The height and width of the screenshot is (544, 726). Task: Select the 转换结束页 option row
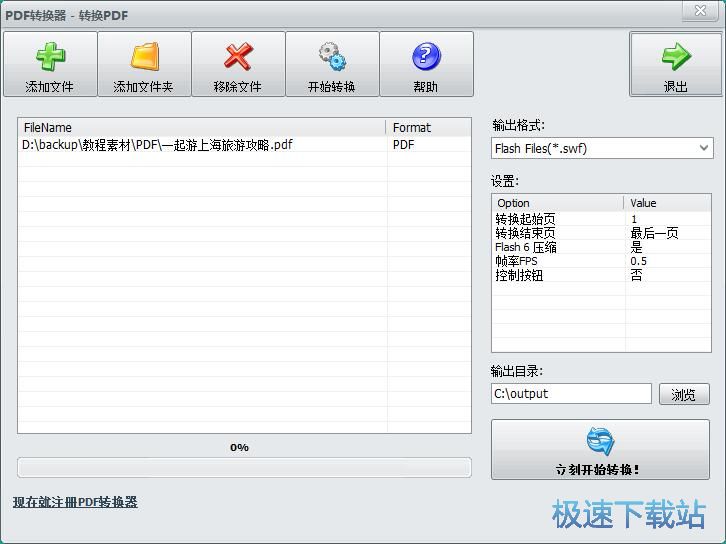tap(601, 233)
